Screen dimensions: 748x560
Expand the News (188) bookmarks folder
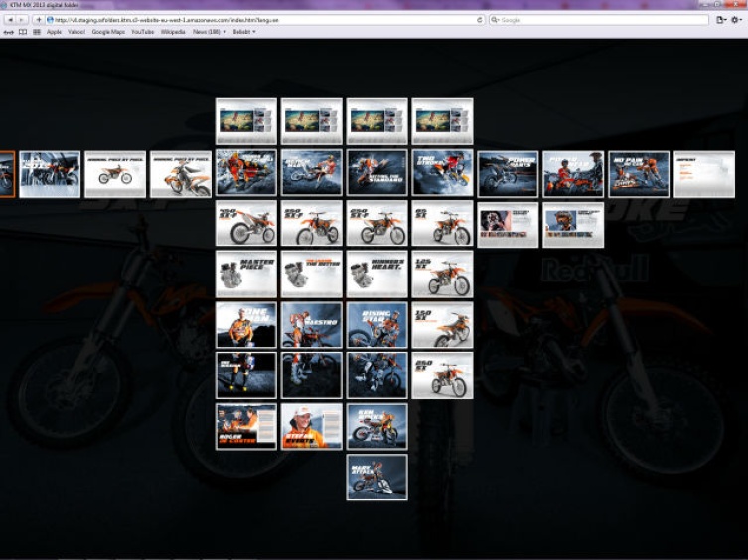click(x=209, y=32)
